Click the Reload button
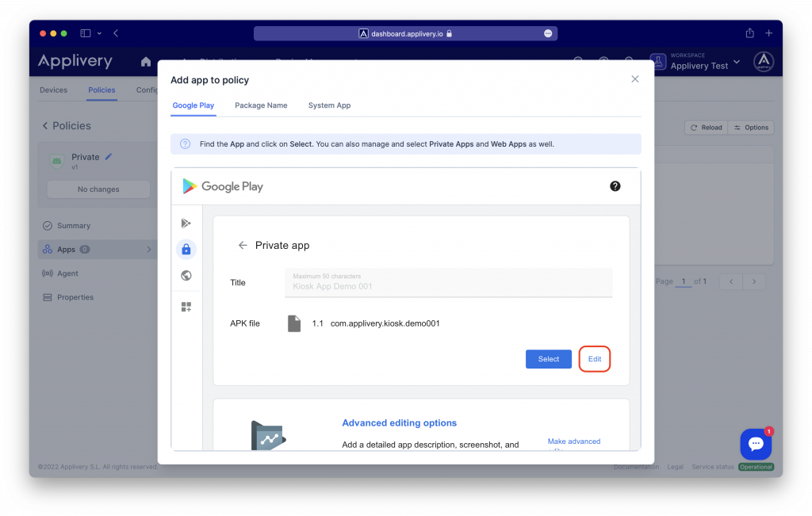The image size is (812, 516). (707, 128)
